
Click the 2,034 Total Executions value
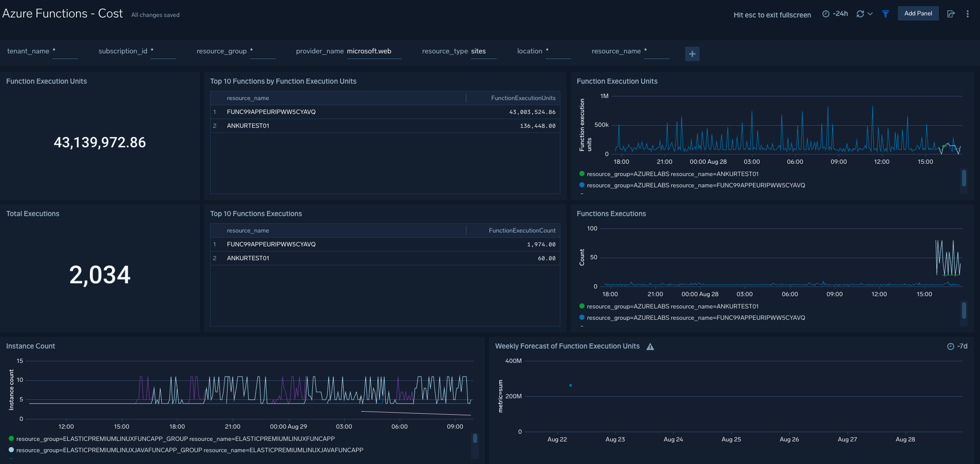pyautogui.click(x=100, y=275)
